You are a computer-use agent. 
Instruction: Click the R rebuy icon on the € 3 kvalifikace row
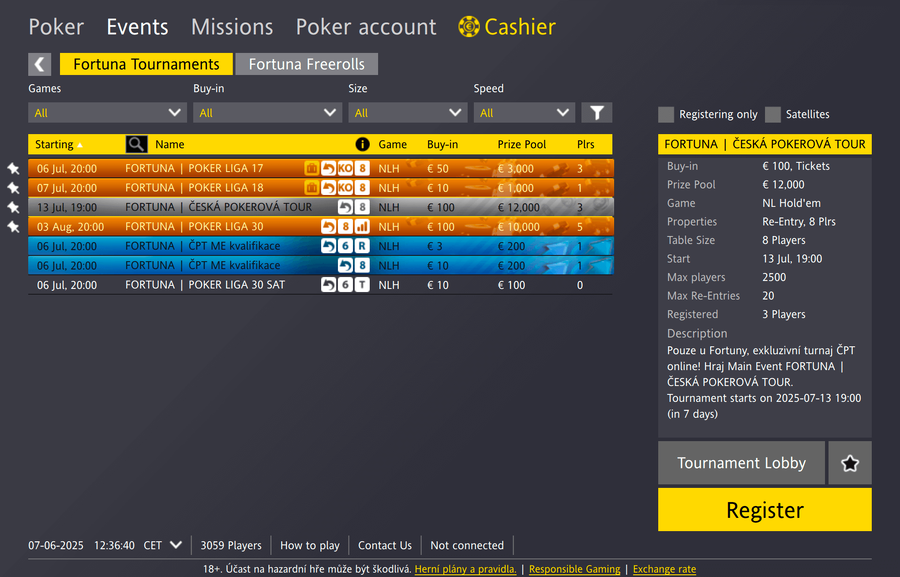(362, 246)
